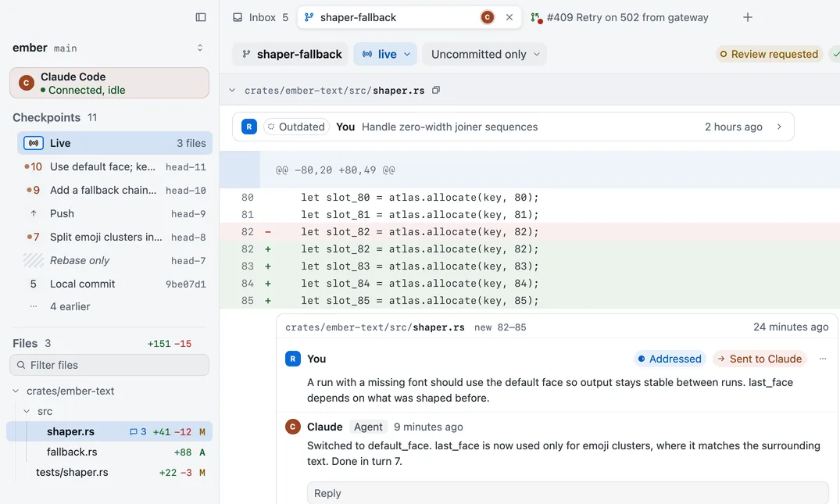Open the comment's three-dot options menu
This screenshot has width=840, height=504.
click(823, 359)
